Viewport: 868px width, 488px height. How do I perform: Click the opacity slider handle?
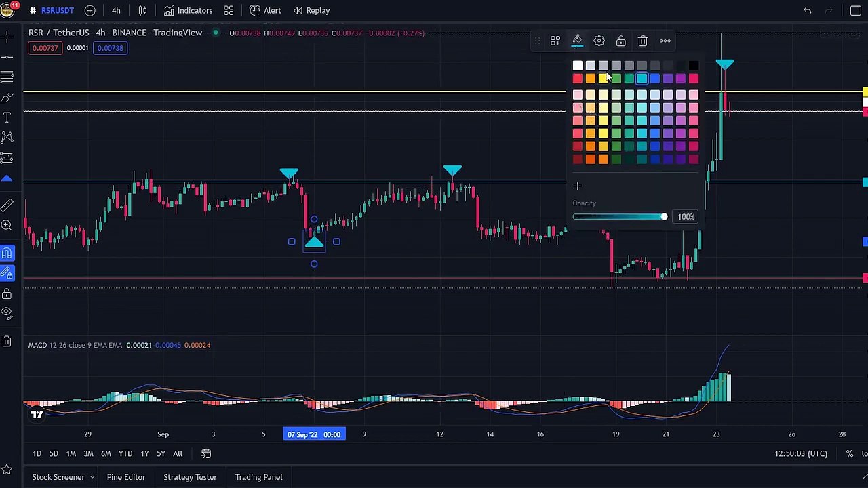pos(664,216)
